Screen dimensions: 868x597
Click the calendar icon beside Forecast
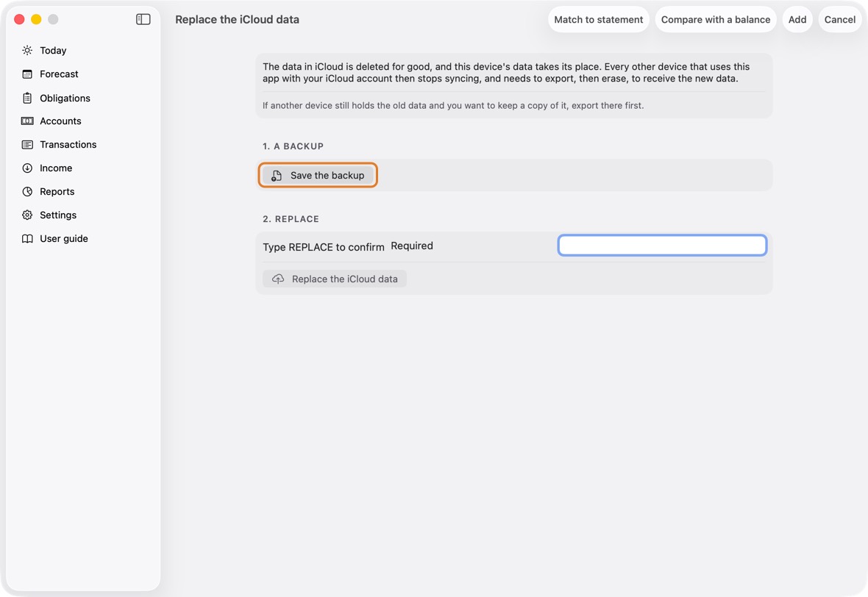point(27,74)
